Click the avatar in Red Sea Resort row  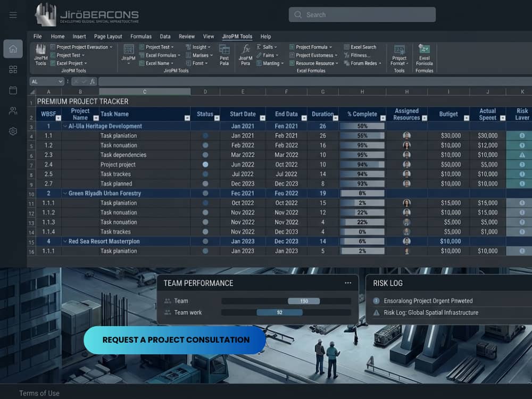tap(406, 241)
